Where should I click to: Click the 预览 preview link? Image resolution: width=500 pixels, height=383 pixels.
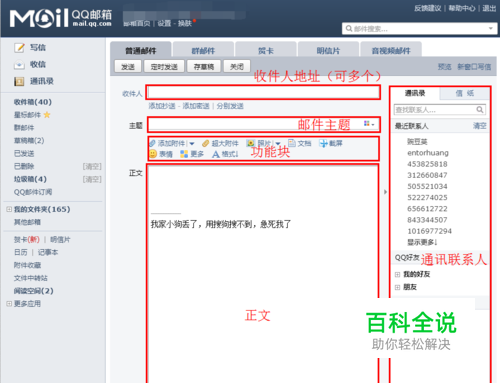445,67
